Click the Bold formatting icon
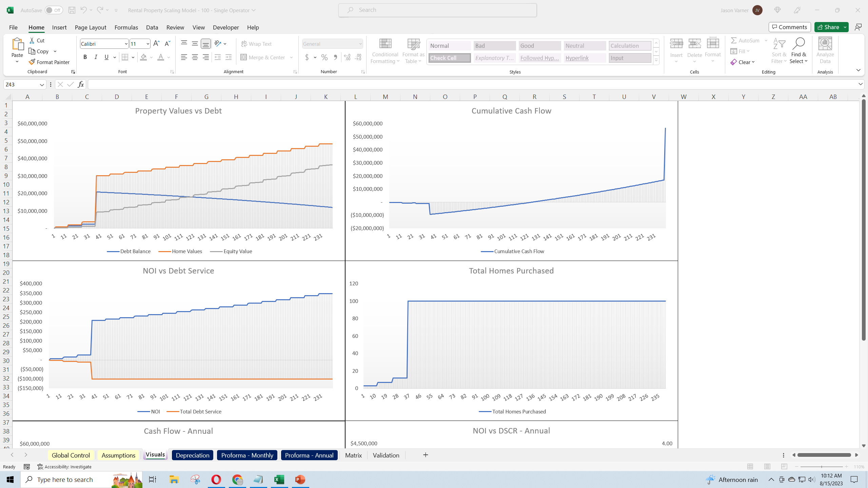The width and height of the screenshot is (868, 488). [85, 57]
